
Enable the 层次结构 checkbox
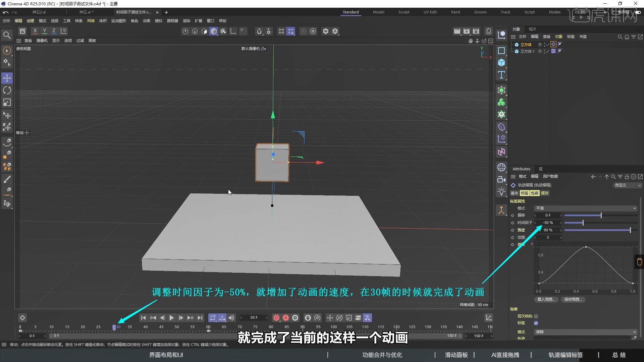pos(536,316)
